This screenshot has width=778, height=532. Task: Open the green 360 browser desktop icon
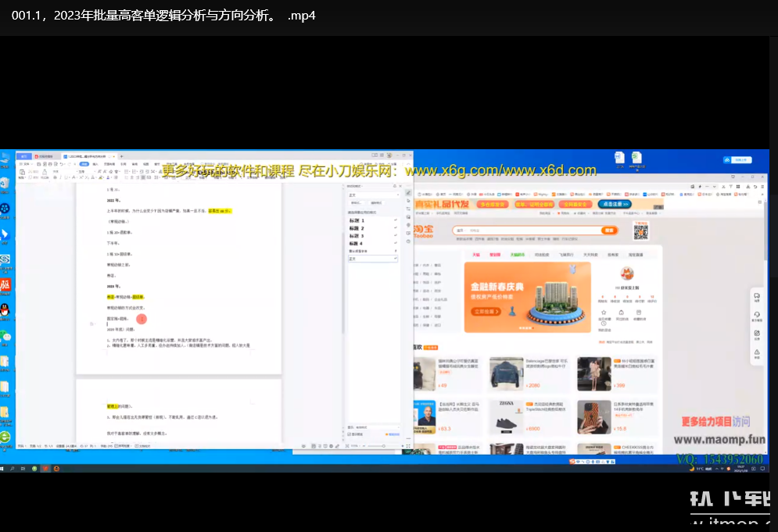click(x=5, y=437)
